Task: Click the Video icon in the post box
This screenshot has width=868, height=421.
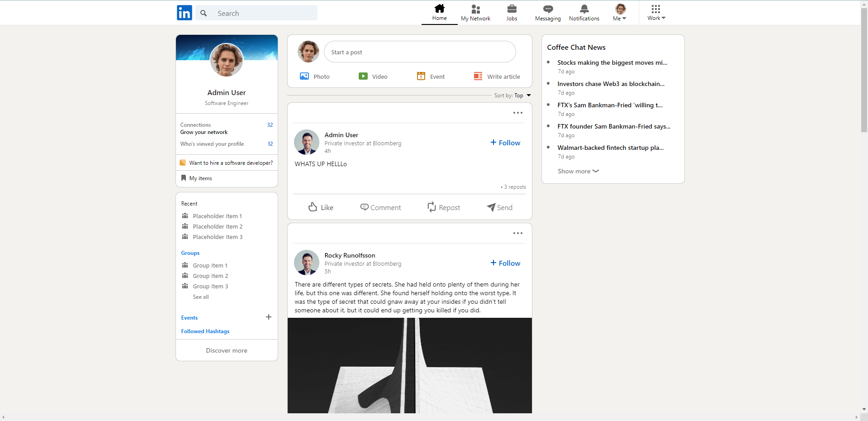Action: (363, 76)
